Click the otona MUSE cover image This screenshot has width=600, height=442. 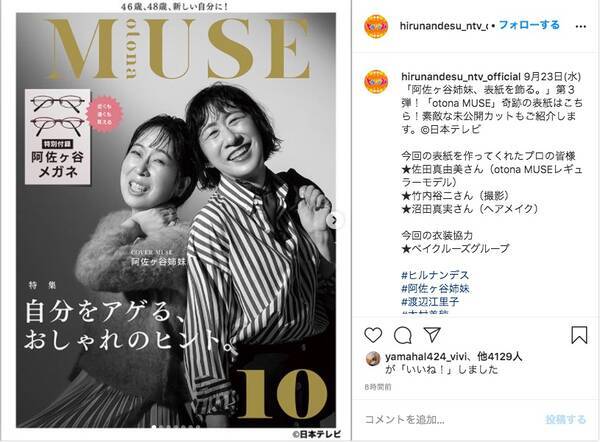pyautogui.click(x=176, y=220)
